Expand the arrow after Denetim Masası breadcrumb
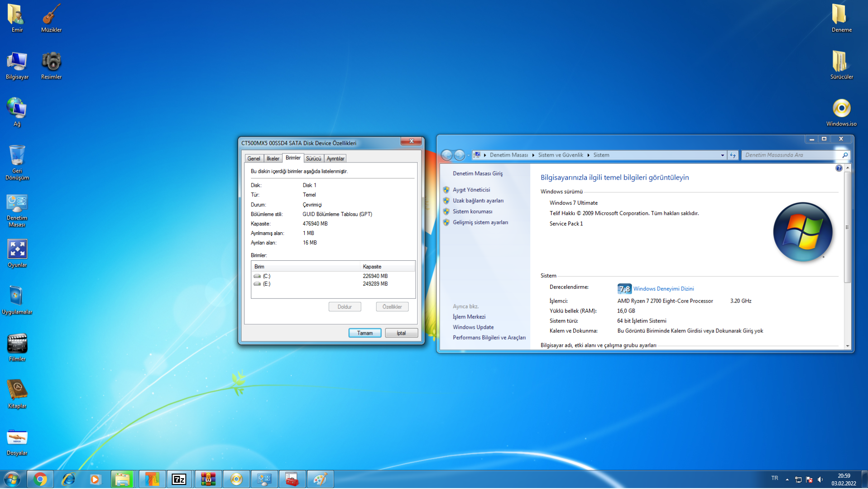868x489 pixels. [x=533, y=155]
